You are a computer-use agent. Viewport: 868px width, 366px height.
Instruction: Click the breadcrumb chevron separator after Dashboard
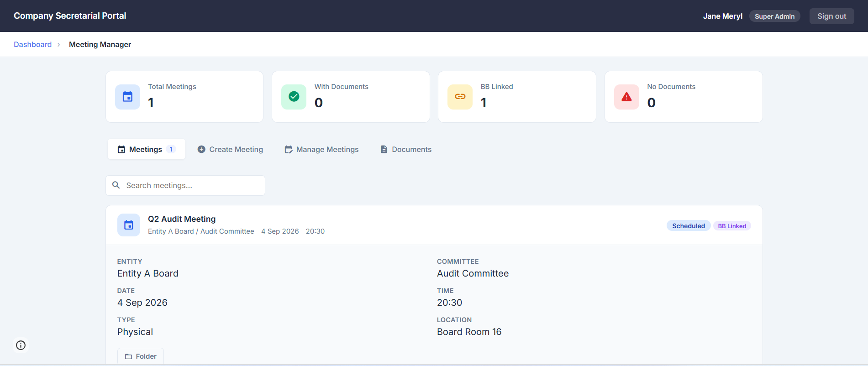(x=59, y=45)
